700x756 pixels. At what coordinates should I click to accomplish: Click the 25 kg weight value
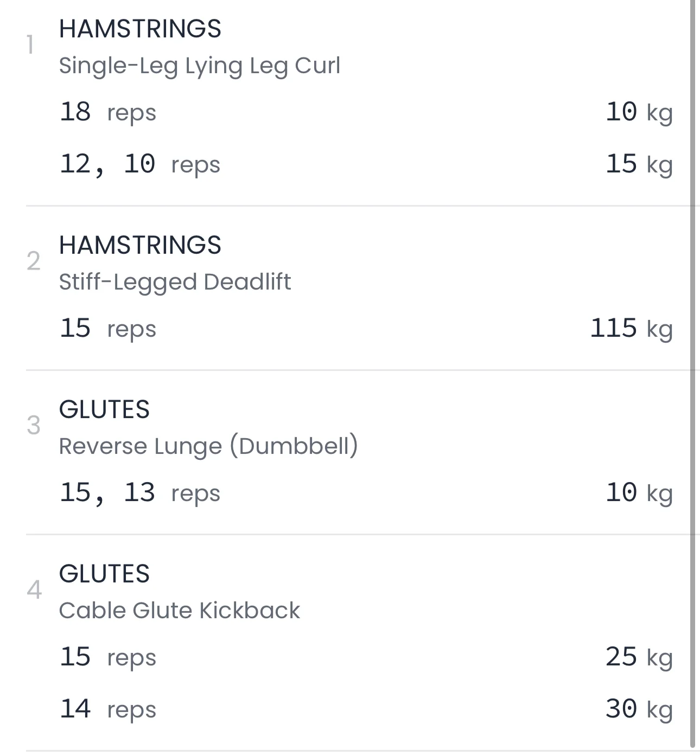[x=639, y=657]
